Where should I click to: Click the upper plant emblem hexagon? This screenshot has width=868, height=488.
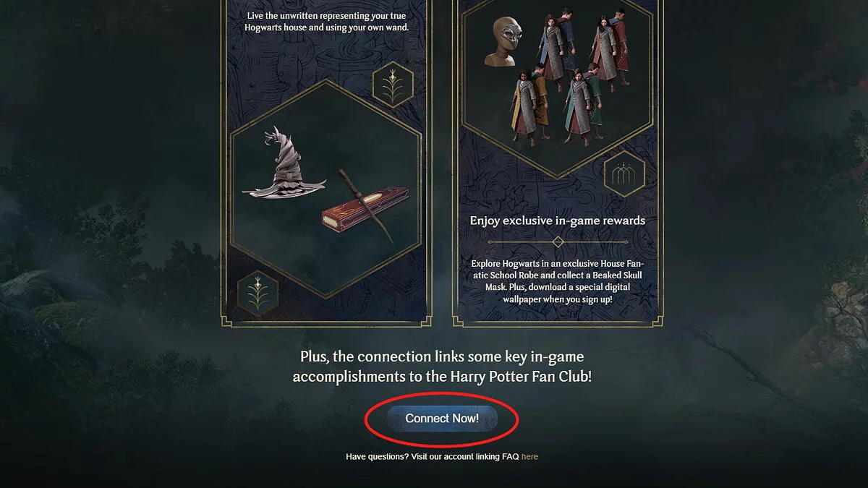tap(393, 85)
